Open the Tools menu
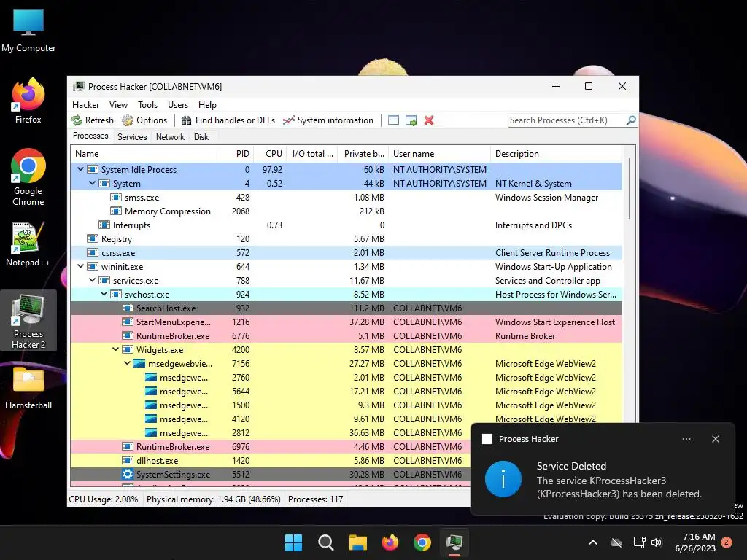This screenshot has width=747, height=560. click(147, 105)
